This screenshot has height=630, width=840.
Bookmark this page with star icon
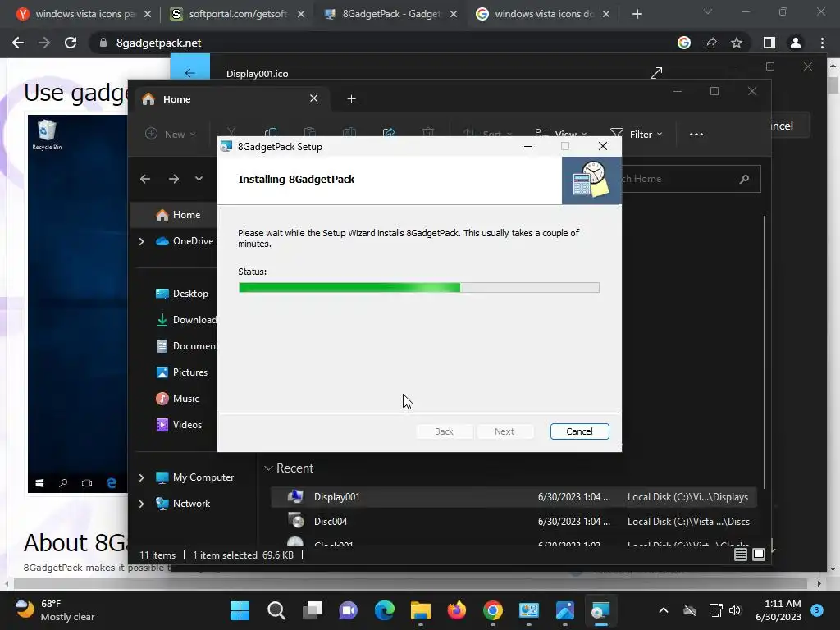click(x=737, y=43)
